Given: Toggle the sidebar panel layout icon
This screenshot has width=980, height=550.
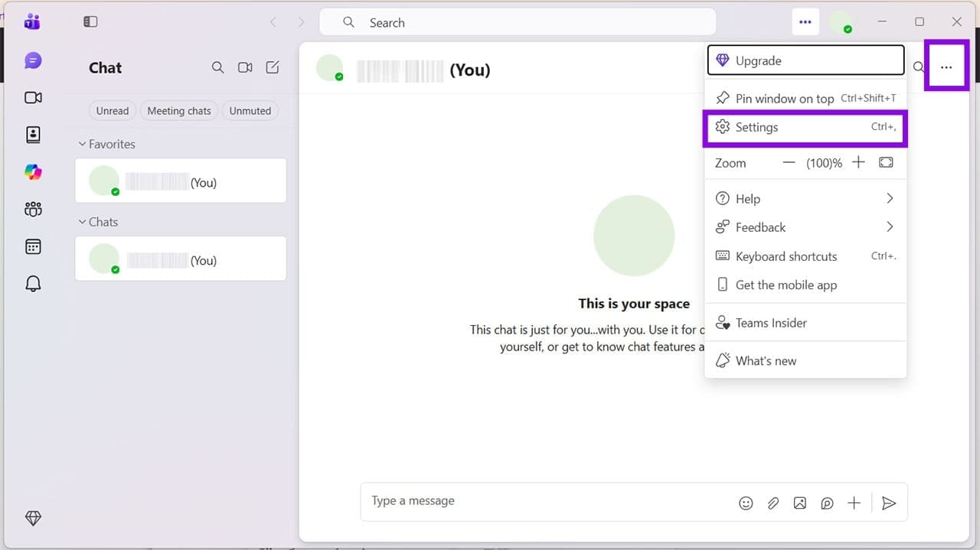Looking at the screenshot, I should pos(90,22).
